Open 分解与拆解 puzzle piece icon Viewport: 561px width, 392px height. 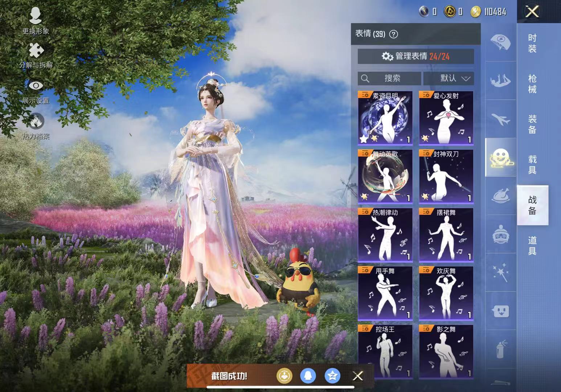pyautogui.click(x=36, y=55)
